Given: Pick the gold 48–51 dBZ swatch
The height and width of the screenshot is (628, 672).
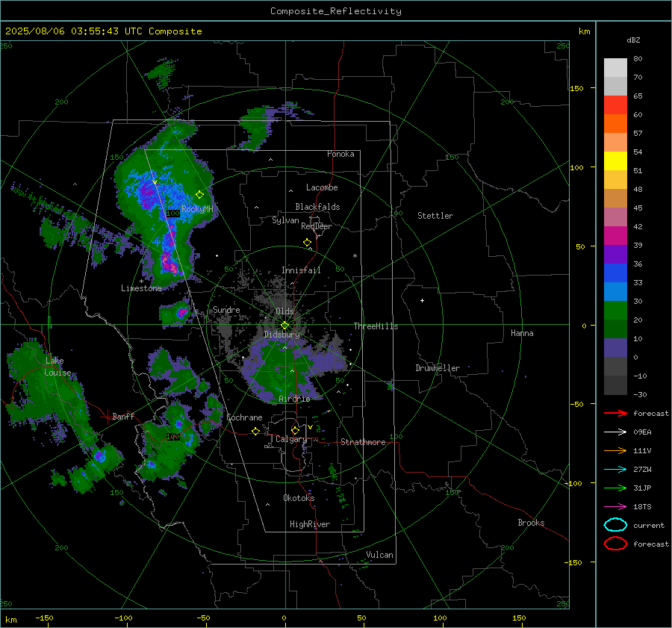Looking at the screenshot, I should pos(615,180).
